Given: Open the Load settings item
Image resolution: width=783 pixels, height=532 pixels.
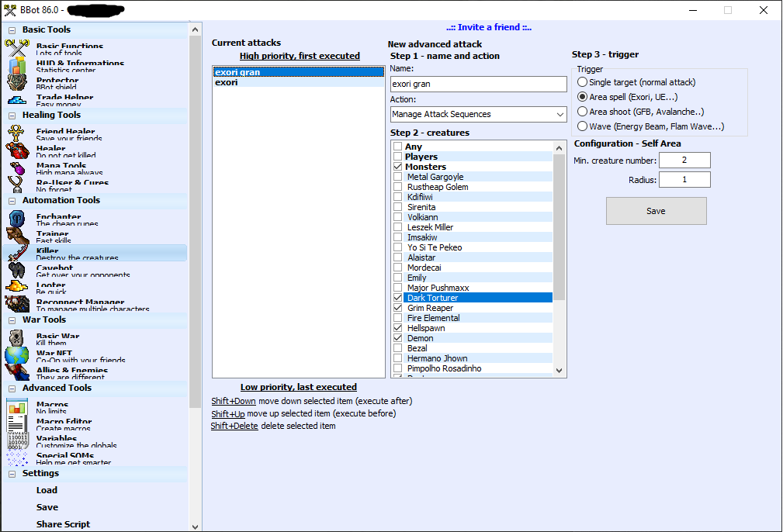Looking at the screenshot, I should 47,490.
